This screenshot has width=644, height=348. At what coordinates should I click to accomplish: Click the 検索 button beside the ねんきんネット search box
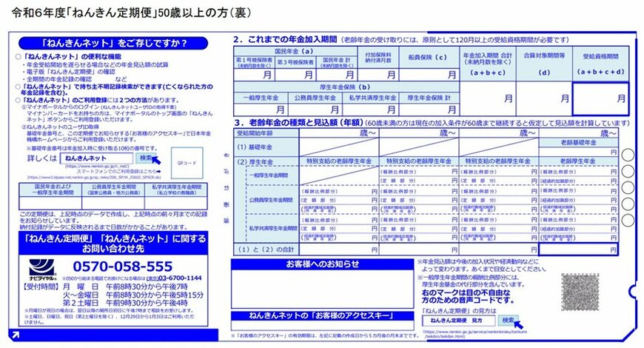(x=146, y=158)
